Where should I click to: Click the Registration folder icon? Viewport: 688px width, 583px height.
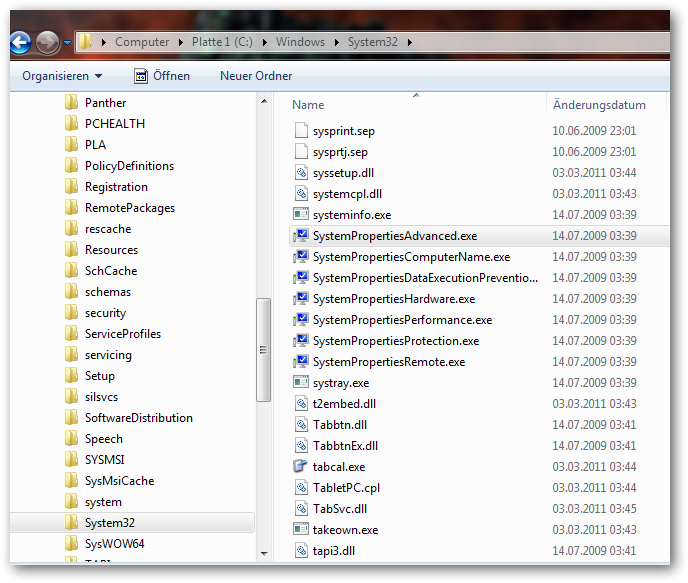pyautogui.click(x=71, y=186)
